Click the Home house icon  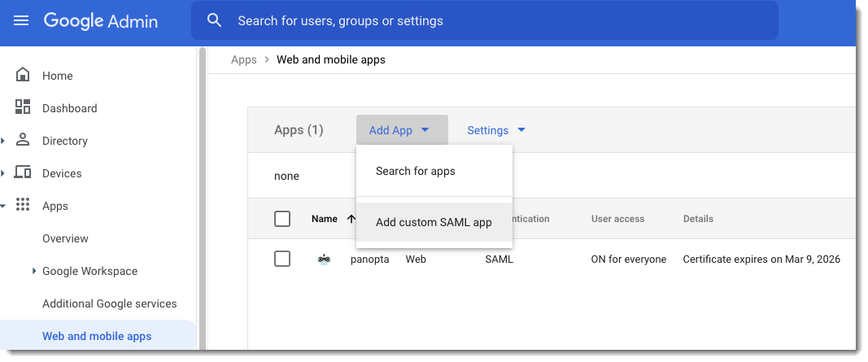pyautogui.click(x=23, y=76)
